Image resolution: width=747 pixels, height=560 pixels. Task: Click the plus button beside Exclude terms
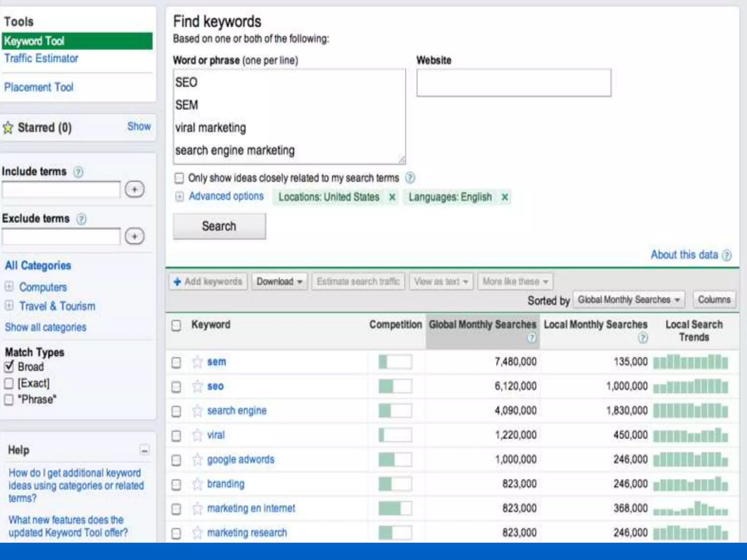point(135,237)
